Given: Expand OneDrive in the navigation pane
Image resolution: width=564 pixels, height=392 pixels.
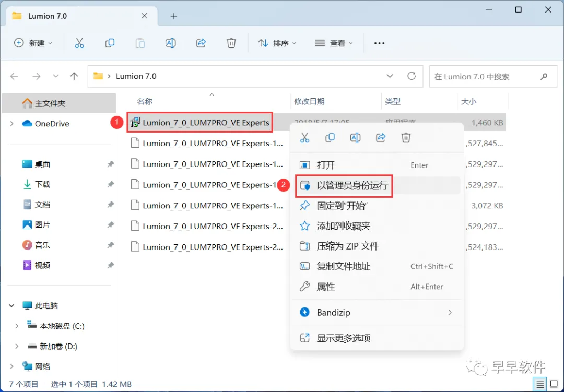Looking at the screenshot, I should (x=11, y=124).
